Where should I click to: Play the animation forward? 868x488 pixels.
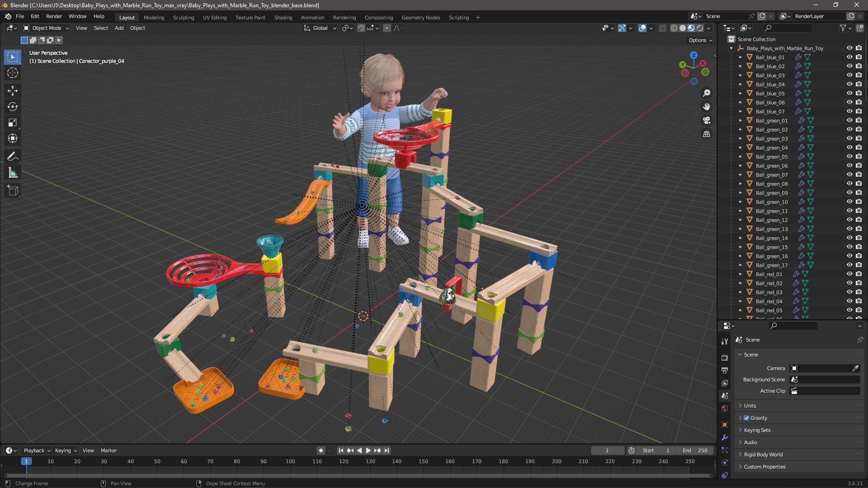click(x=368, y=450)
